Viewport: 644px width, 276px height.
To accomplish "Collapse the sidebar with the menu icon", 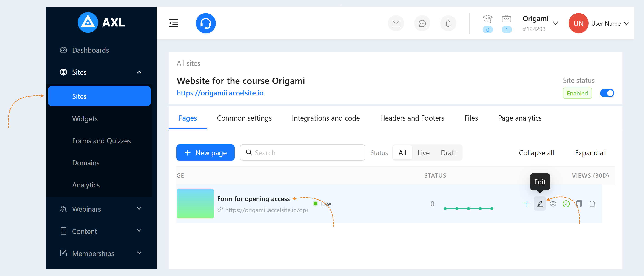I will point(174,23).
